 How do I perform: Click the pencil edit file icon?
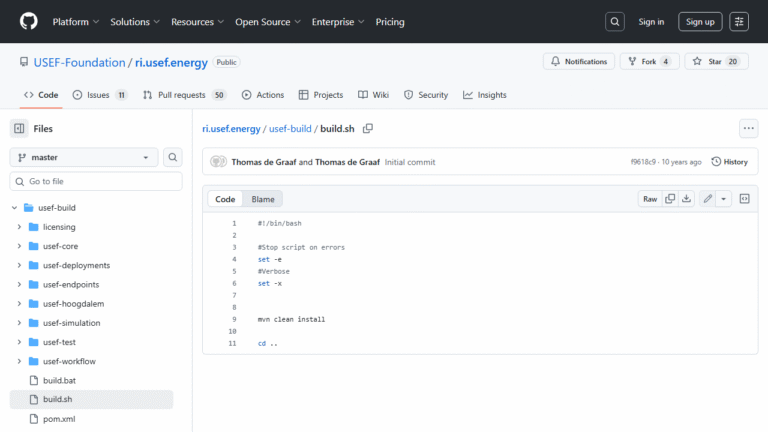[707, 199]
